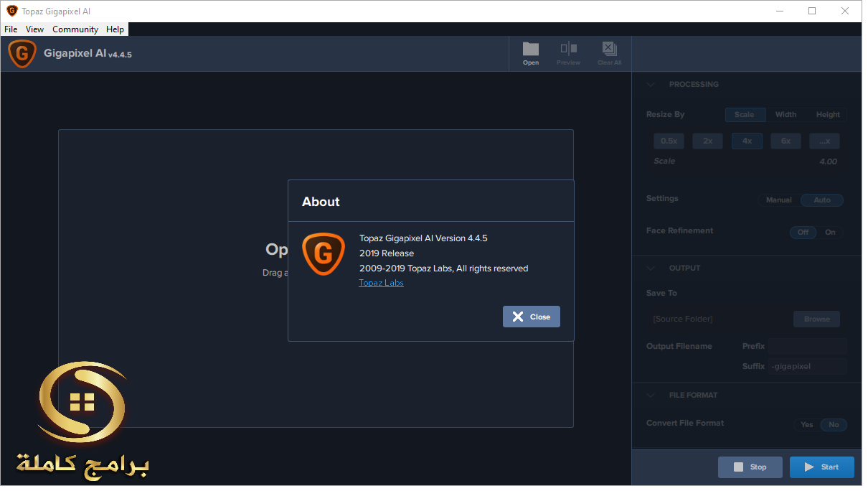Click the Clear All toolbar icon
This screenshot has height=491, width=868.
click(x=609, y=53)
